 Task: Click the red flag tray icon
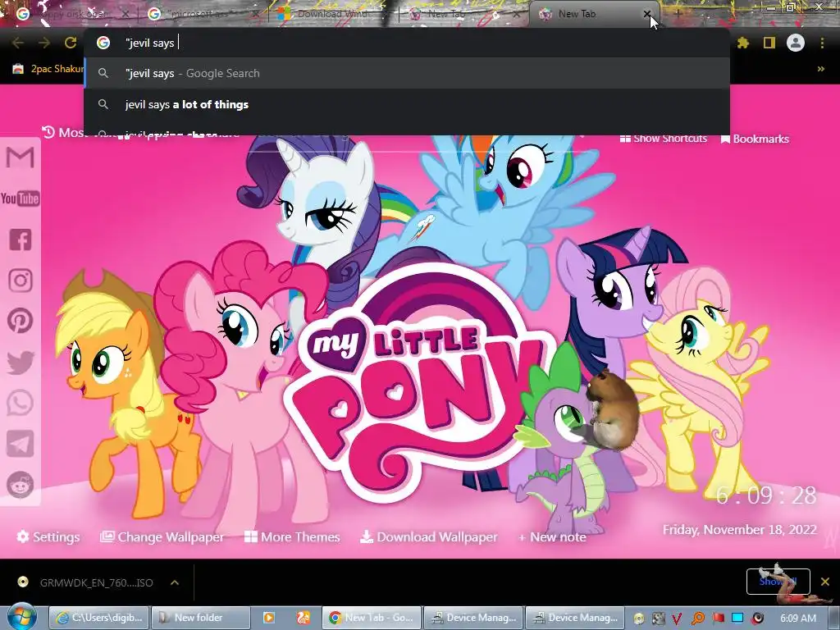point(719,619)
